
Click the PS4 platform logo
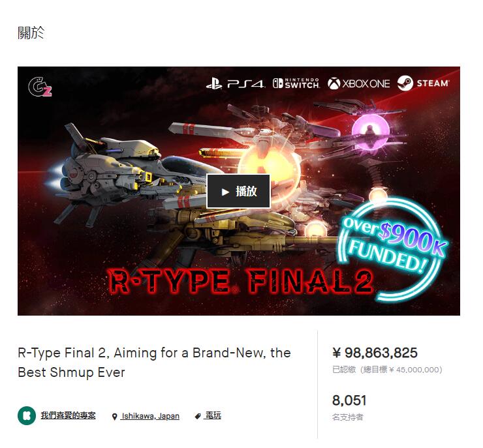pos(236,83)
